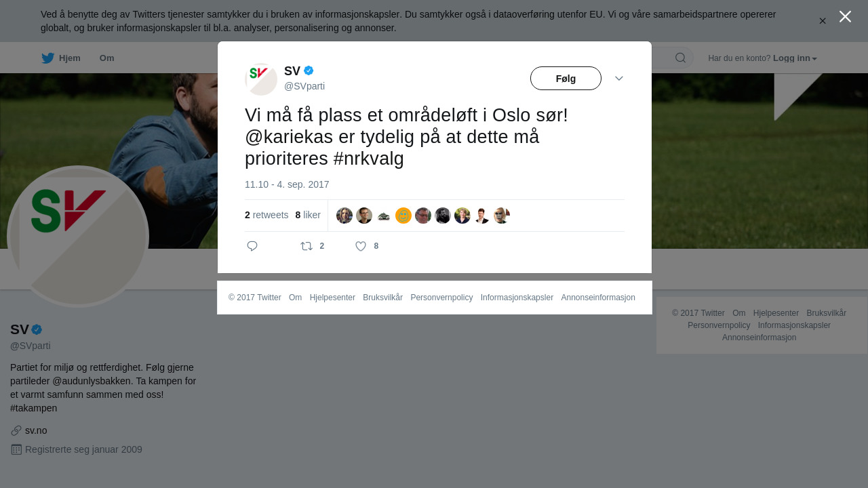
Task: Go to Hjem in navigation bar
Action: coord(70,58)
